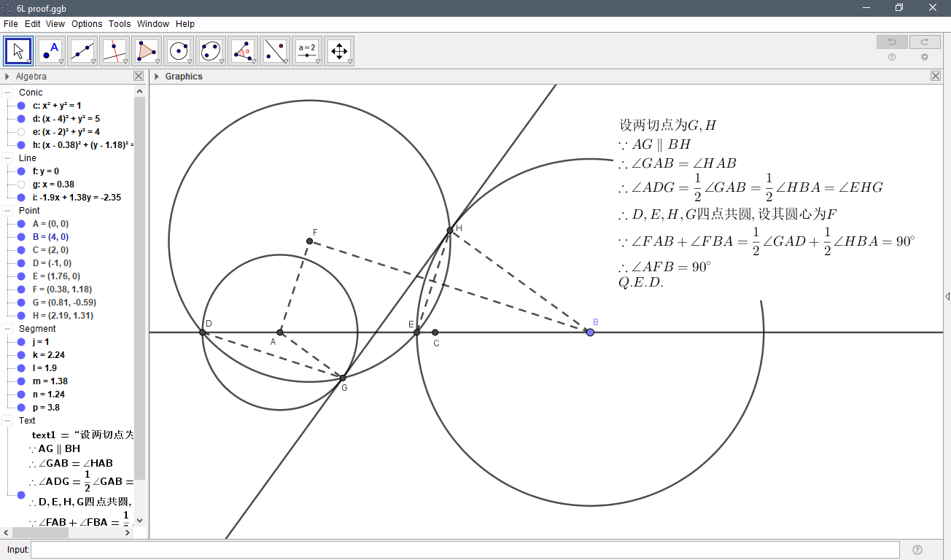The height and width of the screenshot is (560, 951).
Task: Select the Point tool
Action: [50, 50]
